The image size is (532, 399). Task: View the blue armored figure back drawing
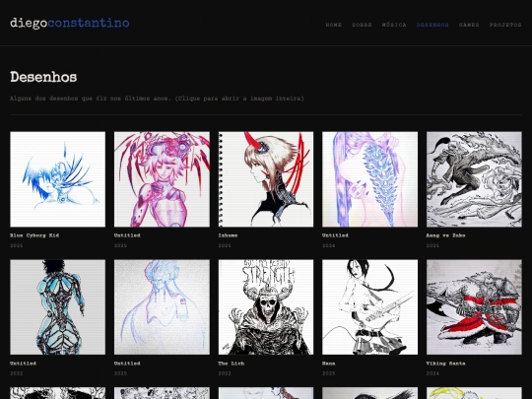(58, 307)
